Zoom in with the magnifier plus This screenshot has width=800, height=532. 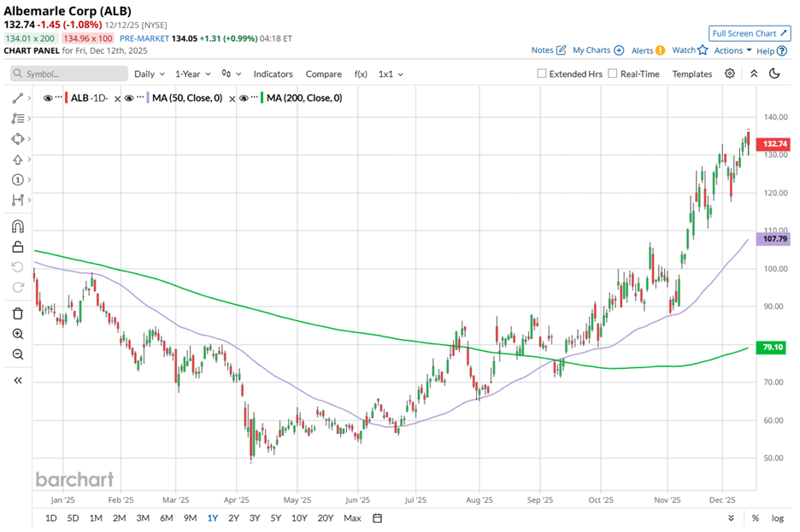click(18, 334)
